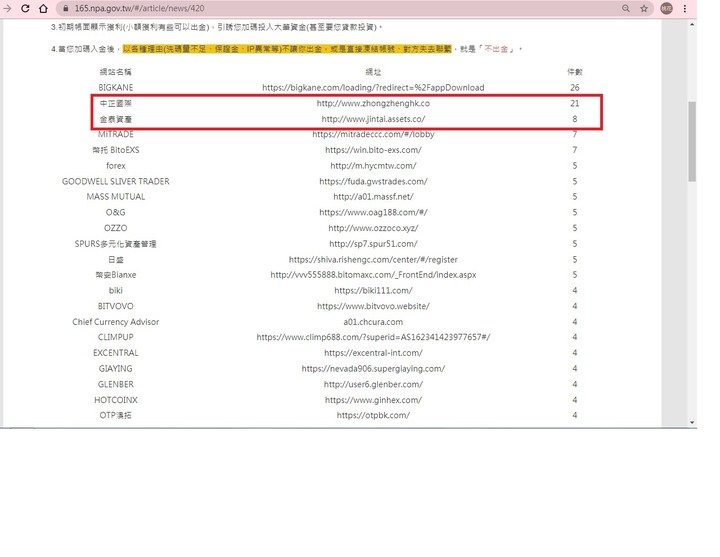Click the Bianxe site name
Screen dimensions: 720x557
click(x=116, y=275)
